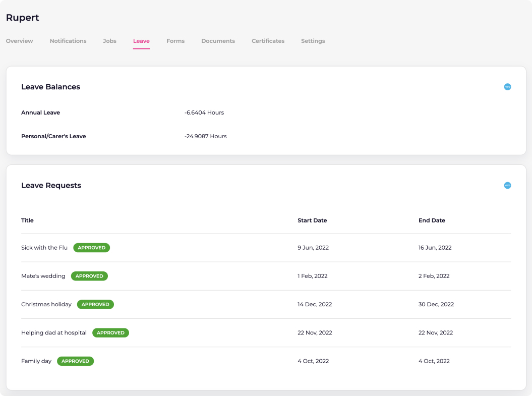This screenshot has height=396, width=532.
Task: Open the Overview tab
Action: point(20,41)
